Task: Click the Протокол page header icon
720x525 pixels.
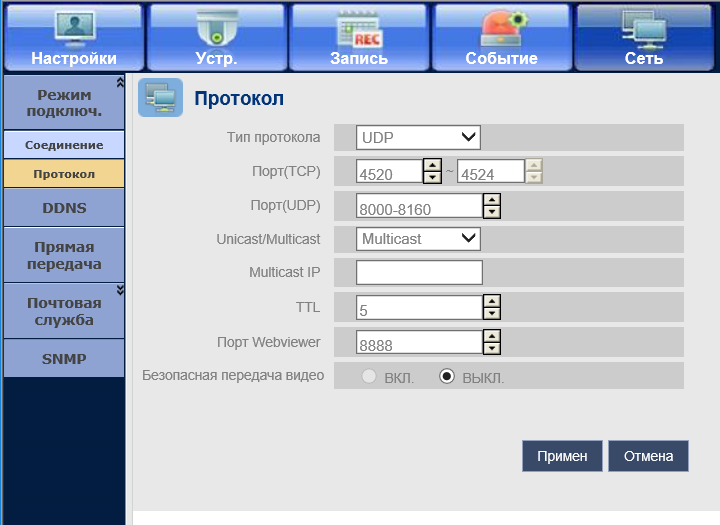Action: tap(160, 98)
